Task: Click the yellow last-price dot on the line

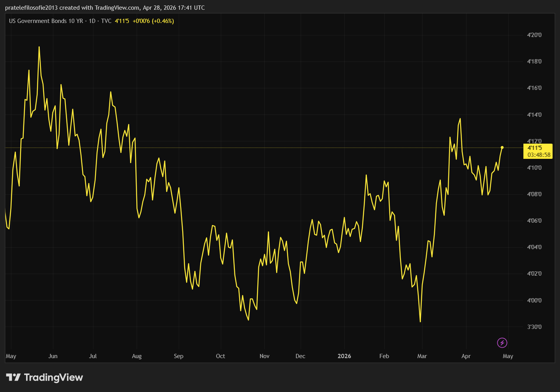Action: [x=502, y=148]
